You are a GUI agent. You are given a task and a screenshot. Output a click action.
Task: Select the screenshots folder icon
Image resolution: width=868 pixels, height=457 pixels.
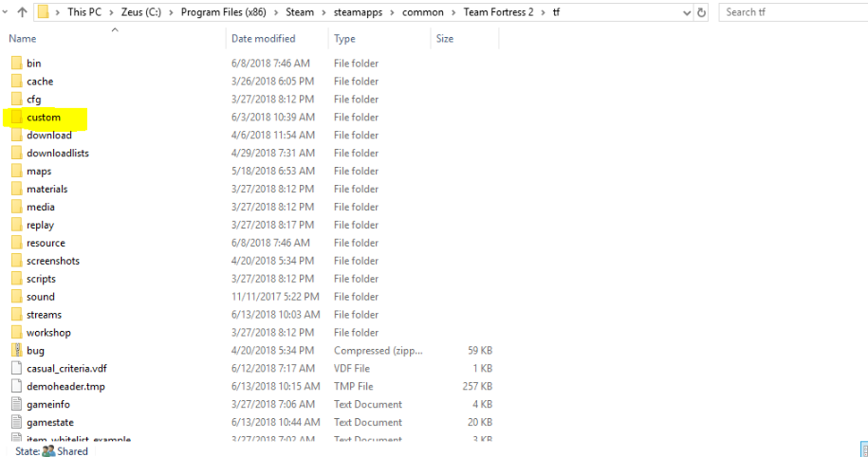(x=17, y=261)
